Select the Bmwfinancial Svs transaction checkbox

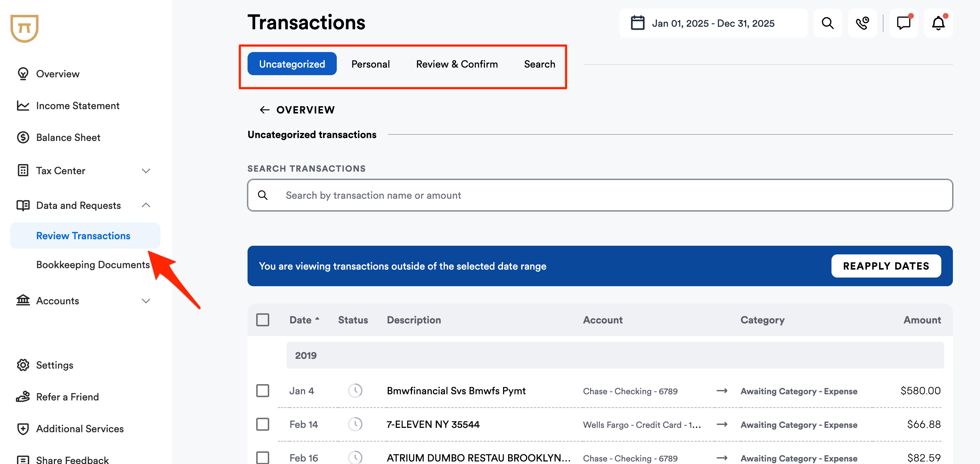coord(262,391)
